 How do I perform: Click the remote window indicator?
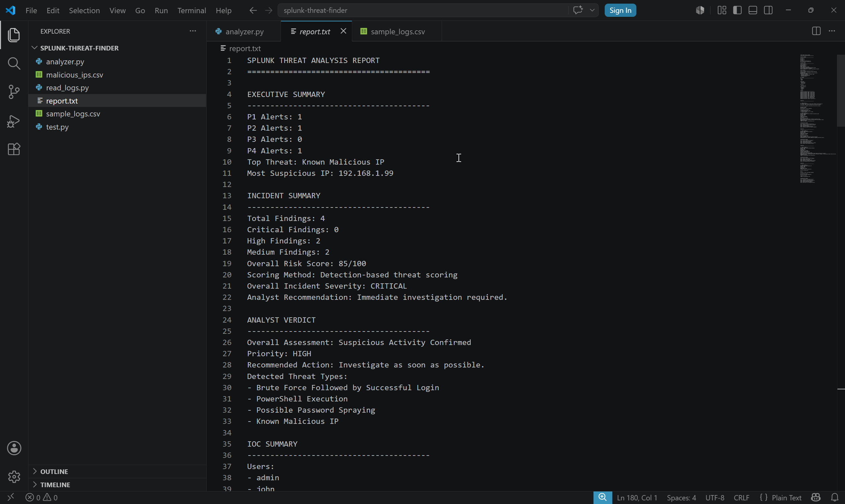pos(11,497)
